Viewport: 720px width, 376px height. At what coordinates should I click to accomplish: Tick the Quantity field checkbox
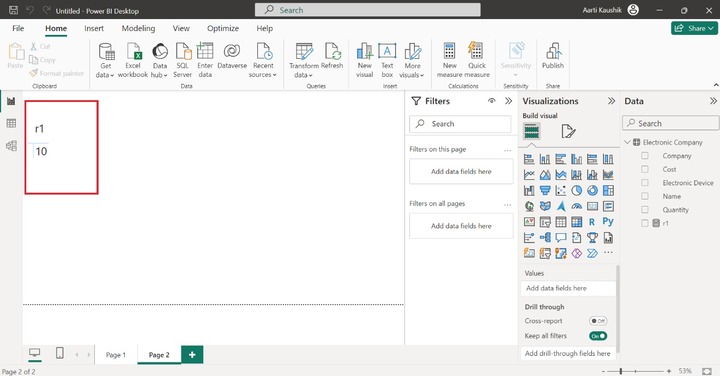[x=645, y=209]
